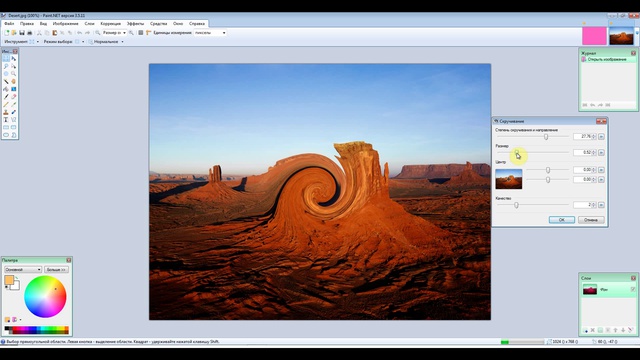Select the Text tool
The width and height of the screenshot is (640, 360).
(6, 120)
